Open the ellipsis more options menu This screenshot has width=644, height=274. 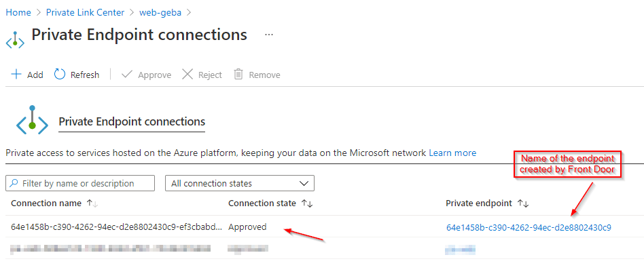(269, 35)
